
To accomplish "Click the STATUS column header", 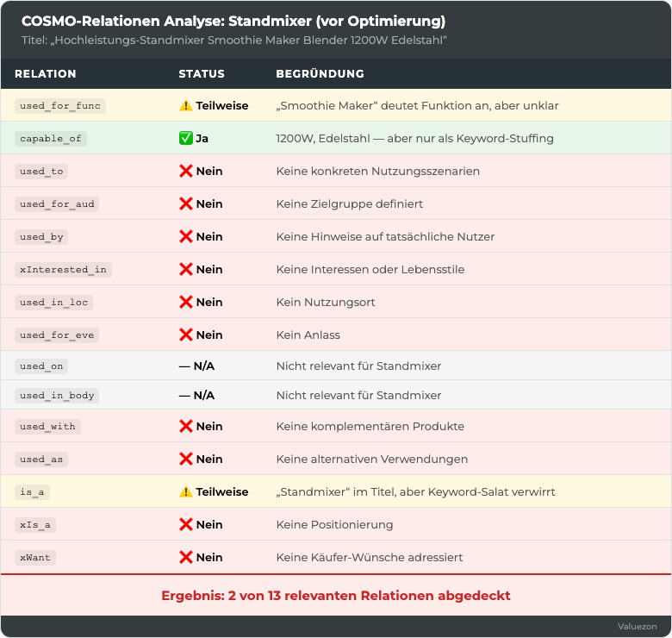I will pyautogui.click(x=202, y=74).
